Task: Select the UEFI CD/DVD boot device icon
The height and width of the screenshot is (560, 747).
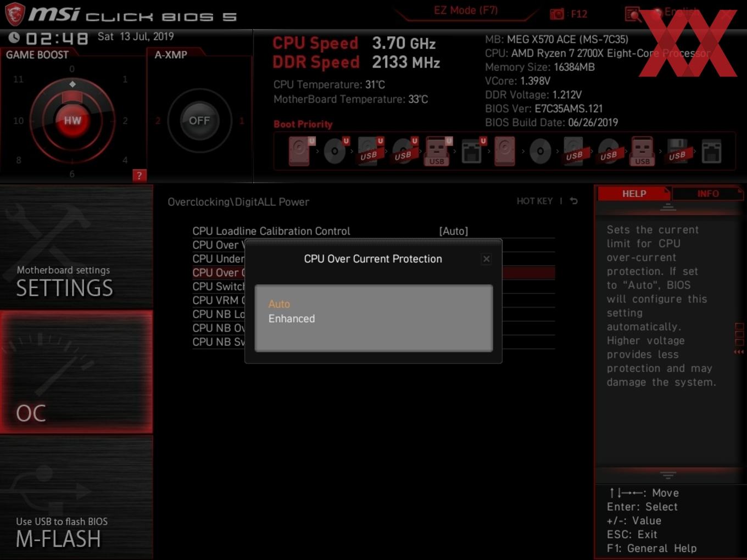Action: (x=336, y=151)
